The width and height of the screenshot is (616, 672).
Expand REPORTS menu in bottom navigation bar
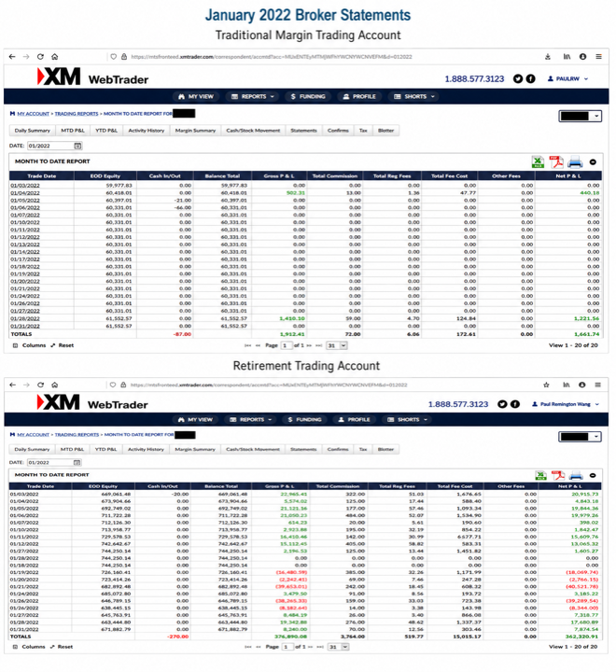click(251, 420)
